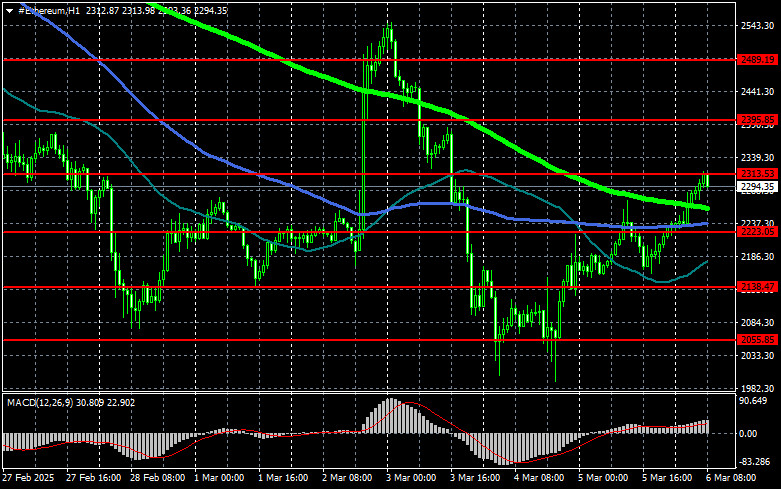Click the 2084.30 price axis label
The width and height of the screenshot is (781, 489).
point(757,323)
